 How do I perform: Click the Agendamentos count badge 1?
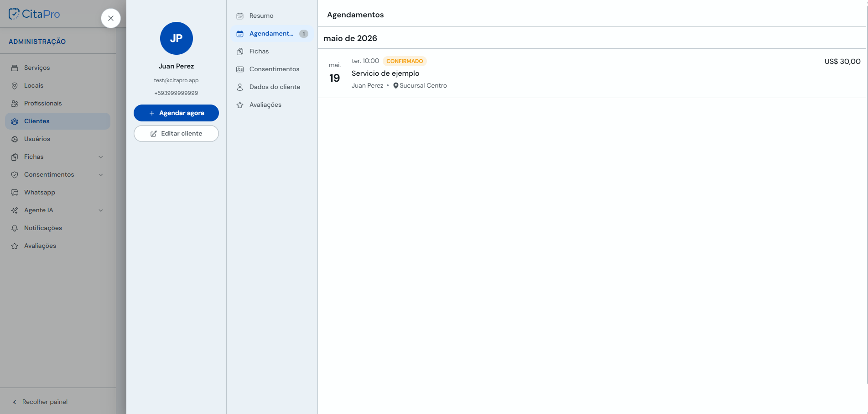coord(304,33)
